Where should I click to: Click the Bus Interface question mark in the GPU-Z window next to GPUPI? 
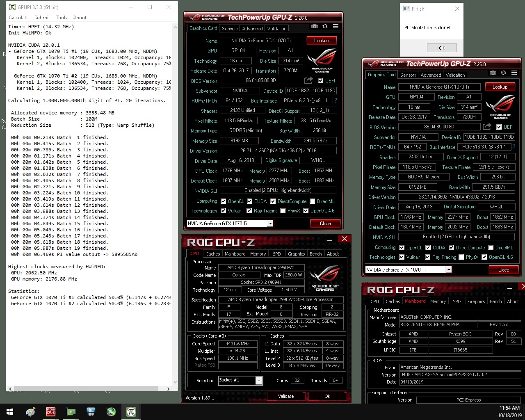(336, 100)
